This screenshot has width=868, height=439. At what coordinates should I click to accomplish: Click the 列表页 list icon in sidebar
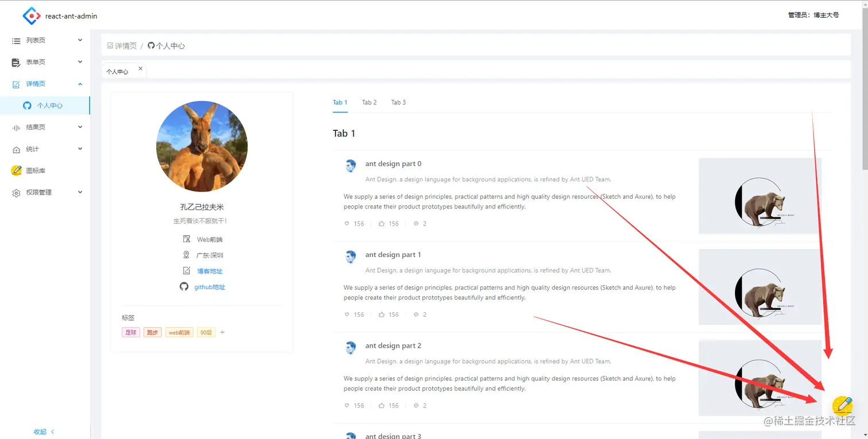tap(16, 41)
